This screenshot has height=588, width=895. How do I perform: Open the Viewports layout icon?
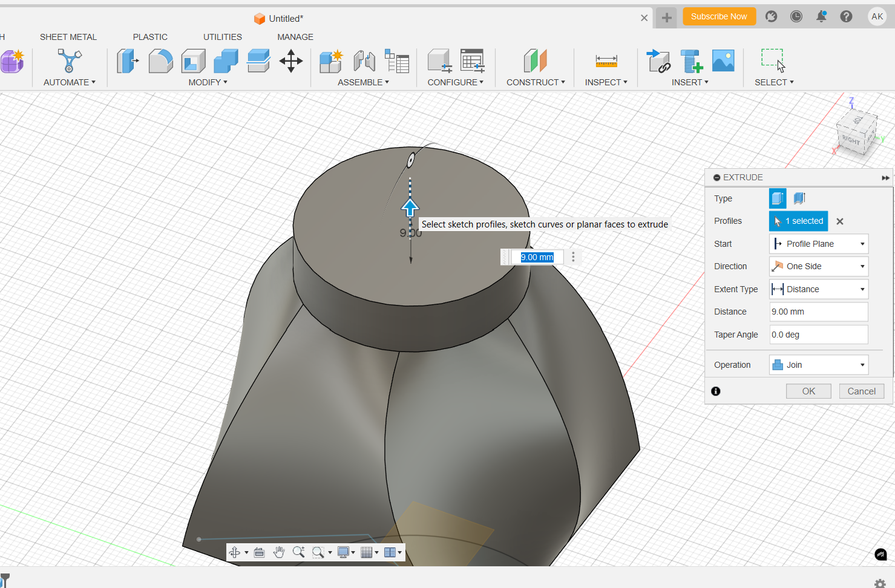point(390,552)
